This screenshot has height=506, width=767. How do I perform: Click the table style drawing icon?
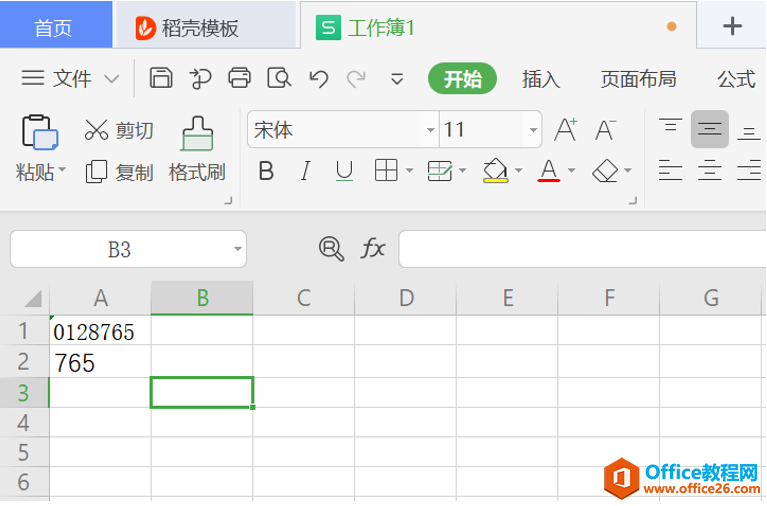[x=440, y=171]
